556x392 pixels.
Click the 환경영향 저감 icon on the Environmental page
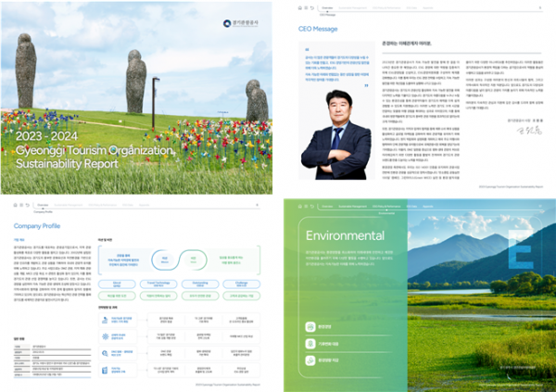(310, 360)
